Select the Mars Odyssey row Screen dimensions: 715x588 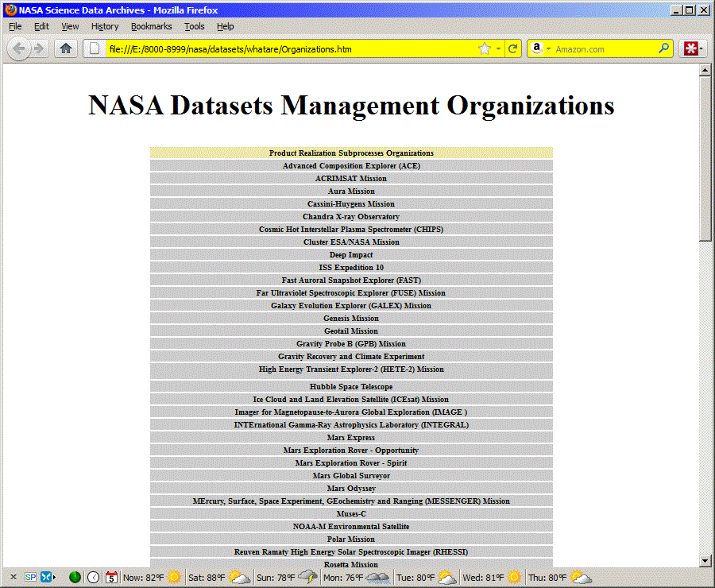click(x=351, y=489)
